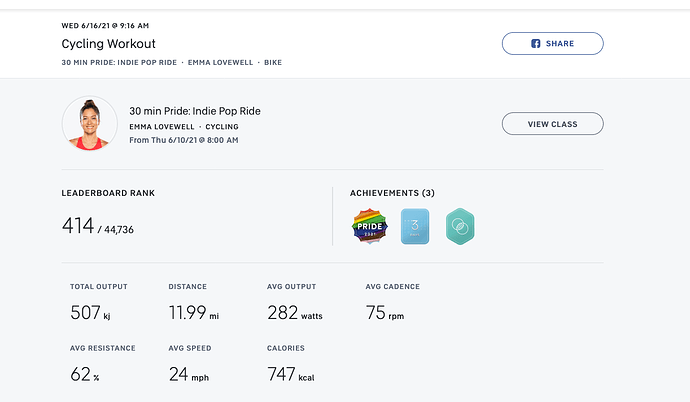Click the SHARE button text
The image size is (690, 402).
click(560, 44)
